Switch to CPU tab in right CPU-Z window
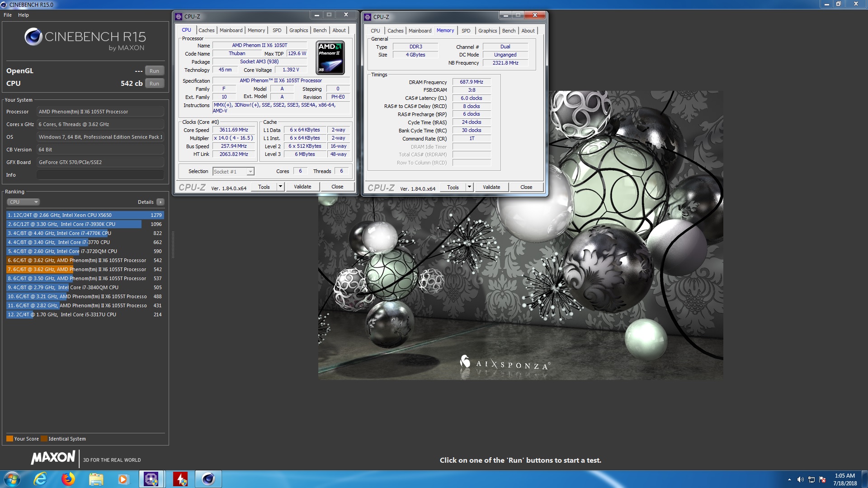This screenshot has height=488, width=868. [375, 31]
